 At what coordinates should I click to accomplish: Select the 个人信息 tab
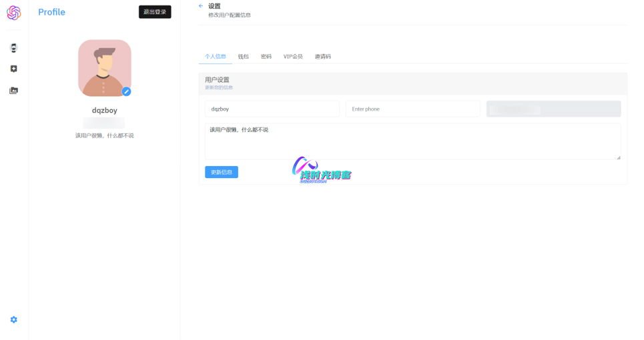pyautogui.click(x=215, y=57)
